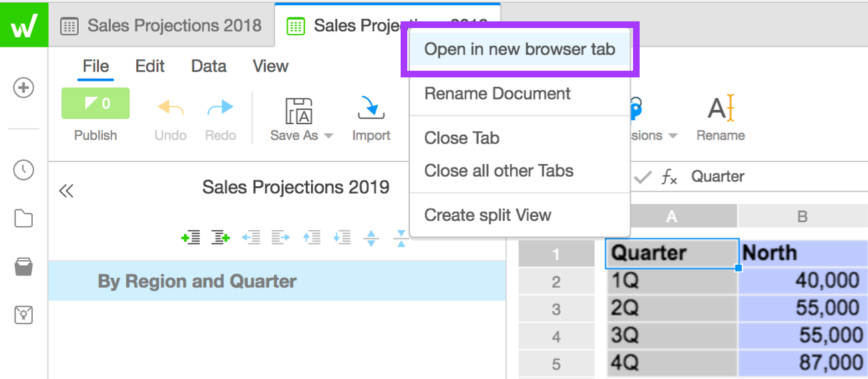Click the expand-all vertical arrows outline icon
Screen dimensions: 868x379
(371, 238)
